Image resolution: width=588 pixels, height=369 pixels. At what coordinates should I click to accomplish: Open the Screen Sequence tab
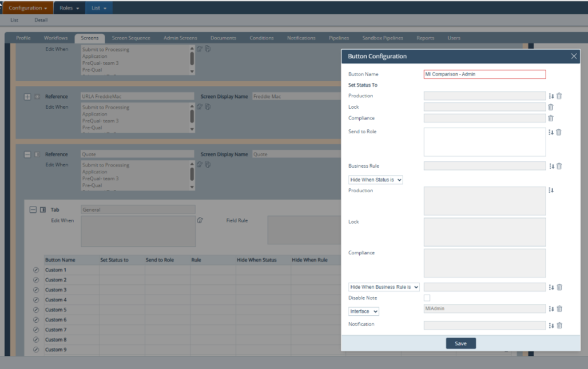[131, 38]
